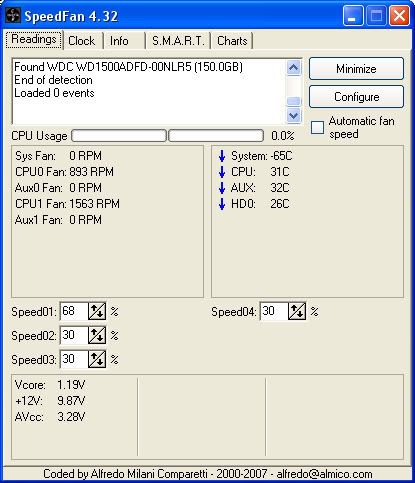Click the Aux1 Fan 0 RPM reading

click(x=58, y=220)
